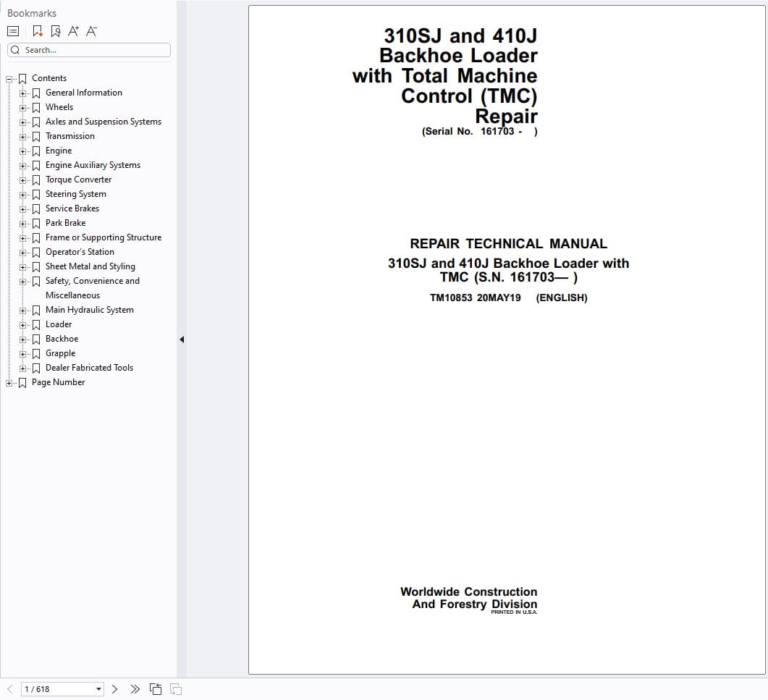Image resolution: width=768 pixels, height=700 pixels.
Task: Open the Steering System section
Action: tap(76, 194)
